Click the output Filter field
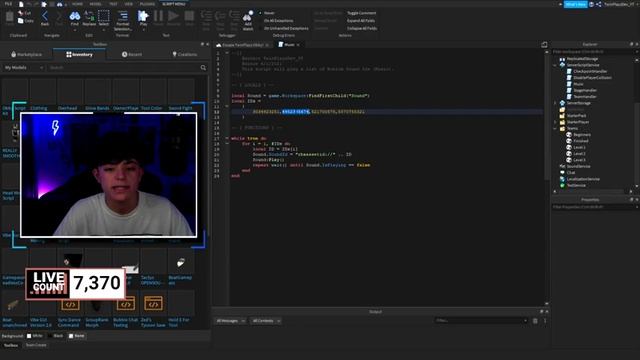 tap(481, 321)
